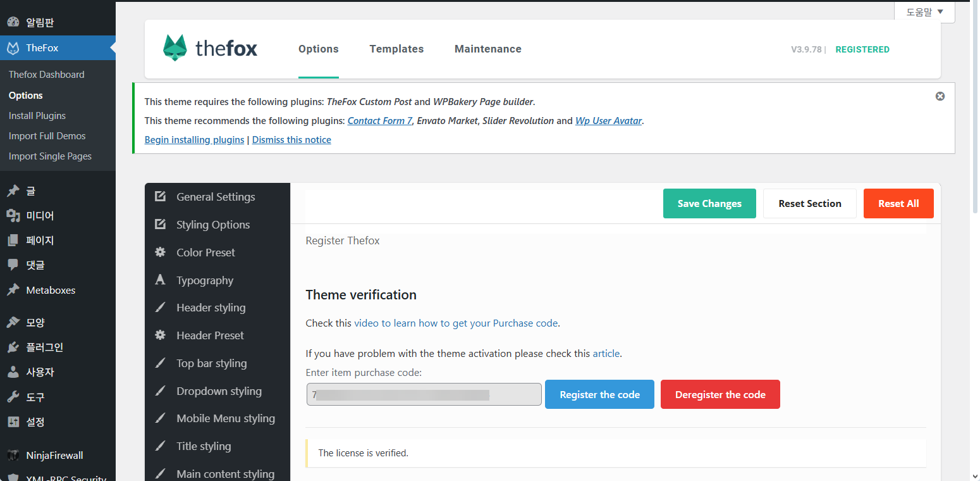Open the Wp User Avatar plugin link
Image resolution: width=980 pixels, height=481 pixels.
(x=608, y=120)
